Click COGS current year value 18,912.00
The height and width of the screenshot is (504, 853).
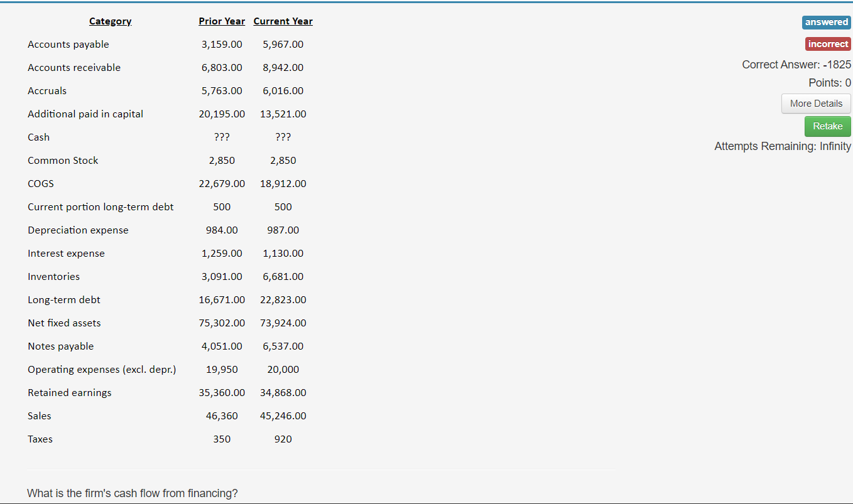point(283,184)
